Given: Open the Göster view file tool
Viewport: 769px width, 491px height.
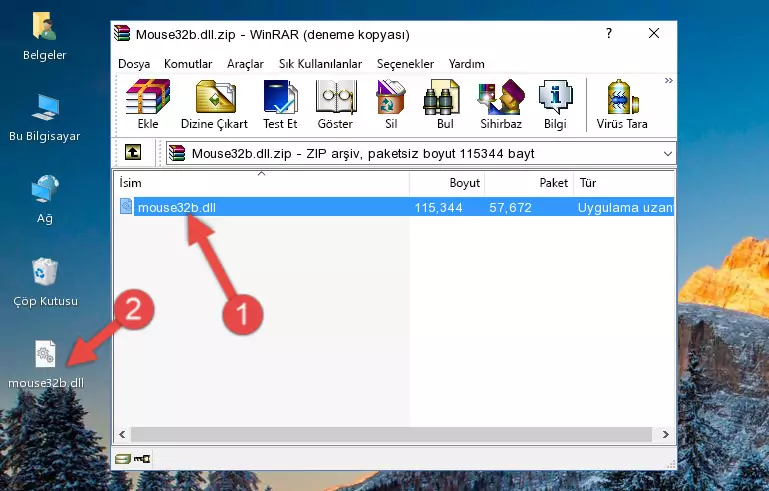Looking at the screenshot, I should (x=335, y=104).
